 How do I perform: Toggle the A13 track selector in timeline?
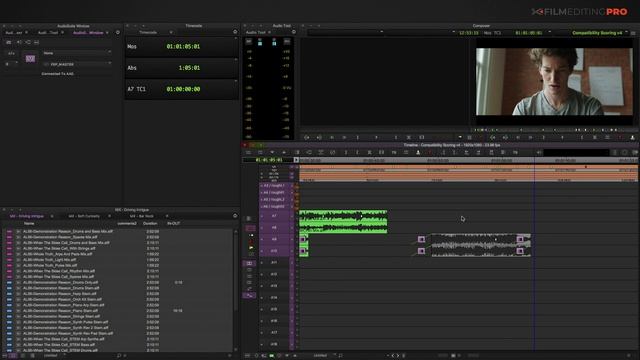[x=274, y=286]
